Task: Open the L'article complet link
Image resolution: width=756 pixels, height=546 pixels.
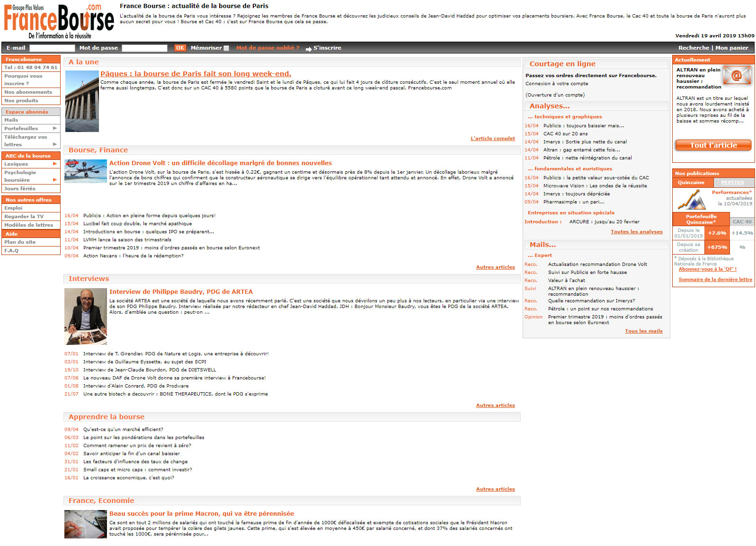Action: tap(493, 139)
